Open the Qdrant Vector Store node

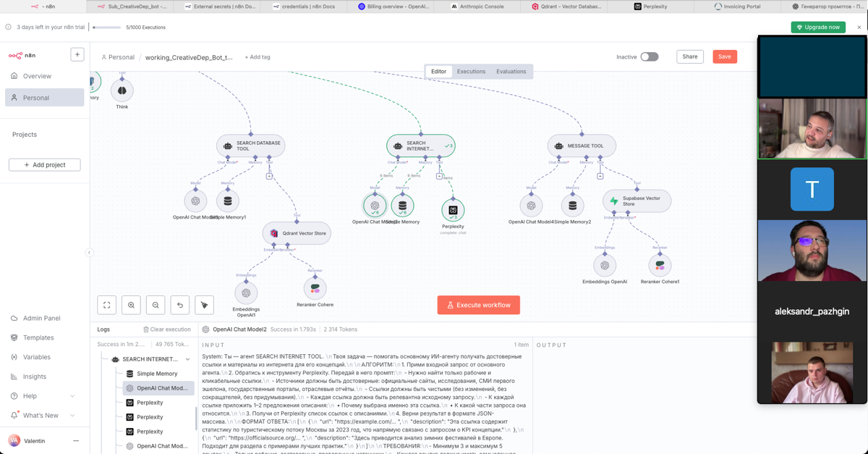point(297,233)
